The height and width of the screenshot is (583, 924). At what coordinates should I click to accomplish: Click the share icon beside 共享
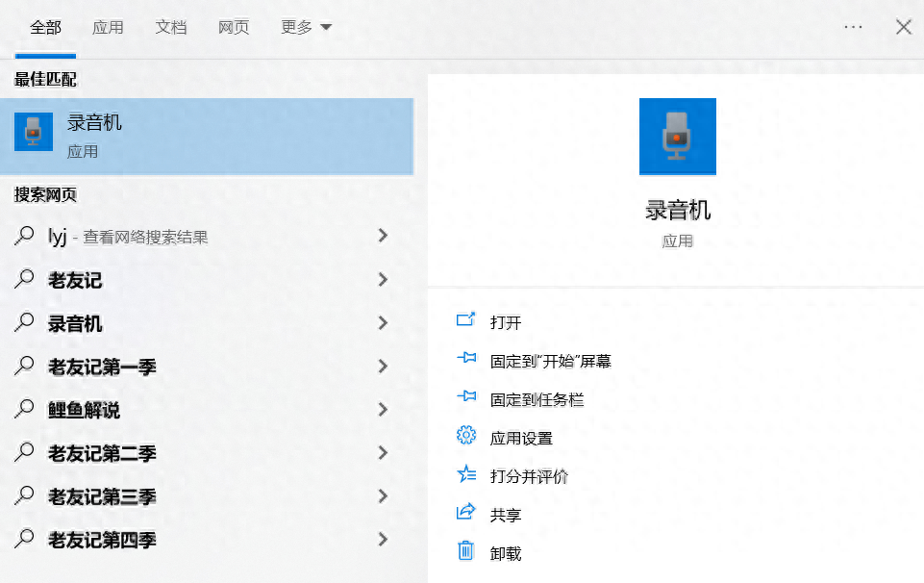pos(466,513)
